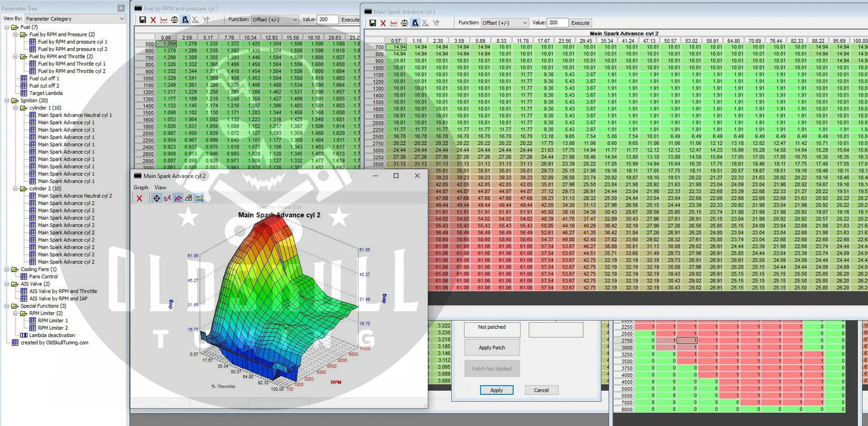Open the View menu in graph window

coord(160,188)
